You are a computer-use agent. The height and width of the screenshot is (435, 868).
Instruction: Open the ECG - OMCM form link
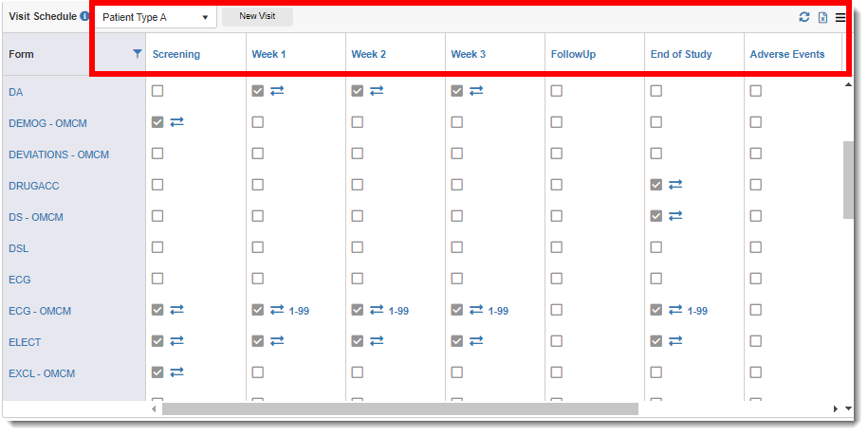(40, 311)
